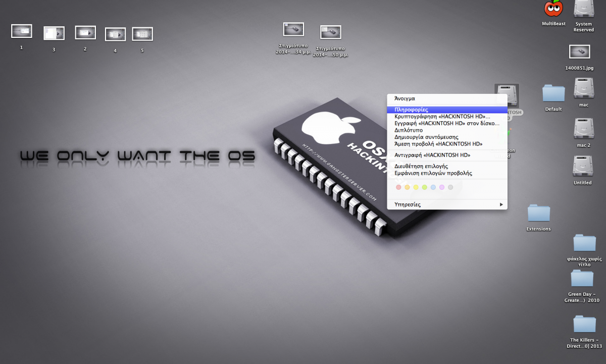
Task: Select the drive named mac
Action: (584, 88)
